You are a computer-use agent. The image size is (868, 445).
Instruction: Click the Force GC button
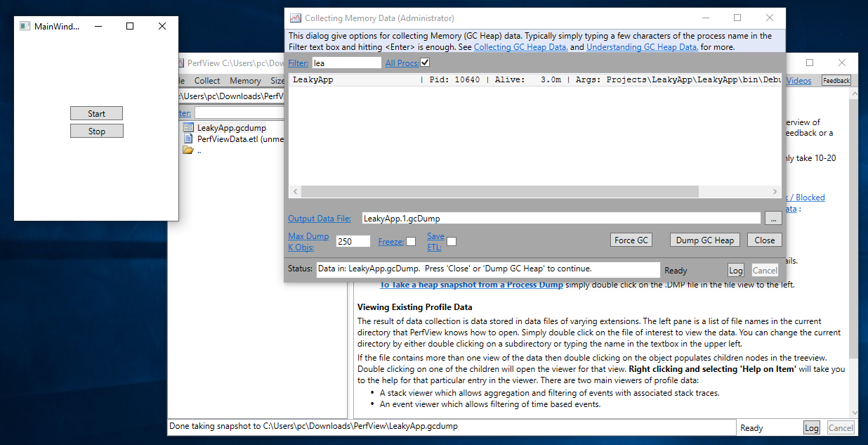(x=631, y=240)
